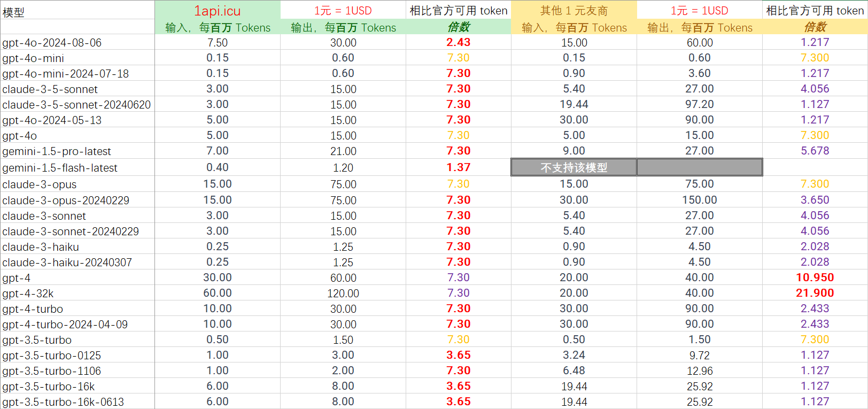Viewport: 868px width, 409px height.
Task: Click the 12.96 output price cell
Action: (x=700, y=371)
